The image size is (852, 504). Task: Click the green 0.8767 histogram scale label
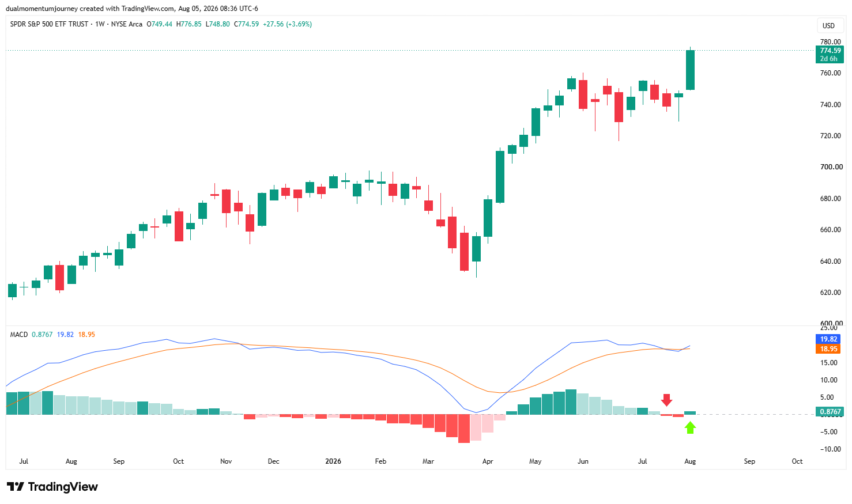click(x=830, y=412)
